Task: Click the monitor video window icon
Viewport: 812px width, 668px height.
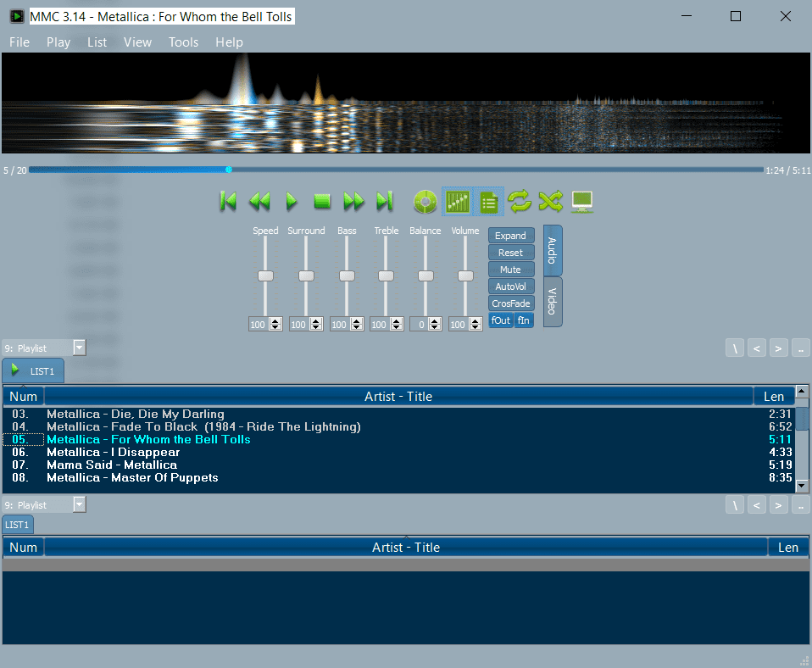Action: pyautogui.click(x=582, y=202)
